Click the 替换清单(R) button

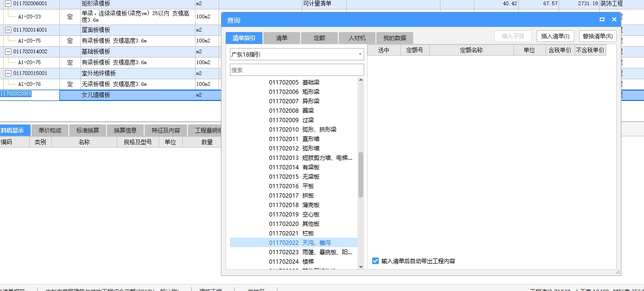[x=598, y=36]
